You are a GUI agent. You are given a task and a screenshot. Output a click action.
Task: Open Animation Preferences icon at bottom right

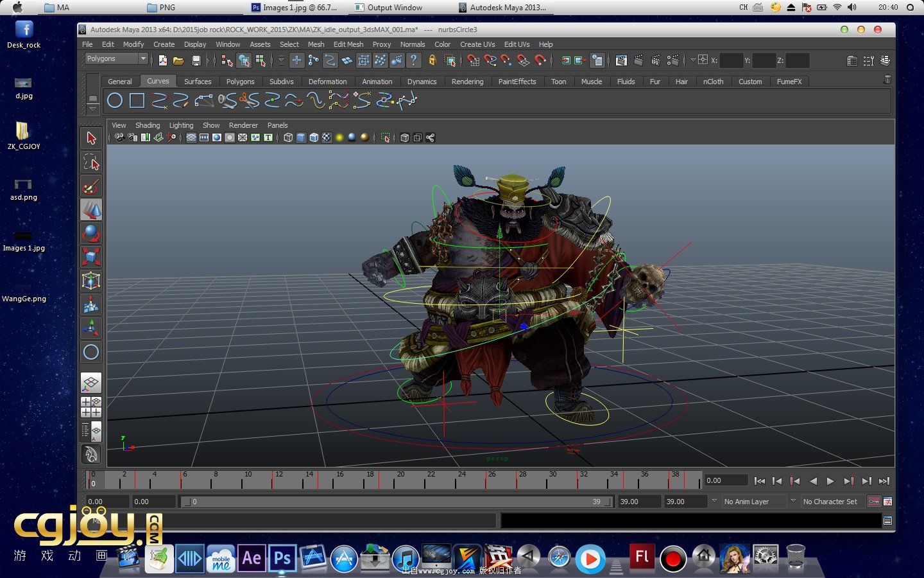(x=888, y=502)
